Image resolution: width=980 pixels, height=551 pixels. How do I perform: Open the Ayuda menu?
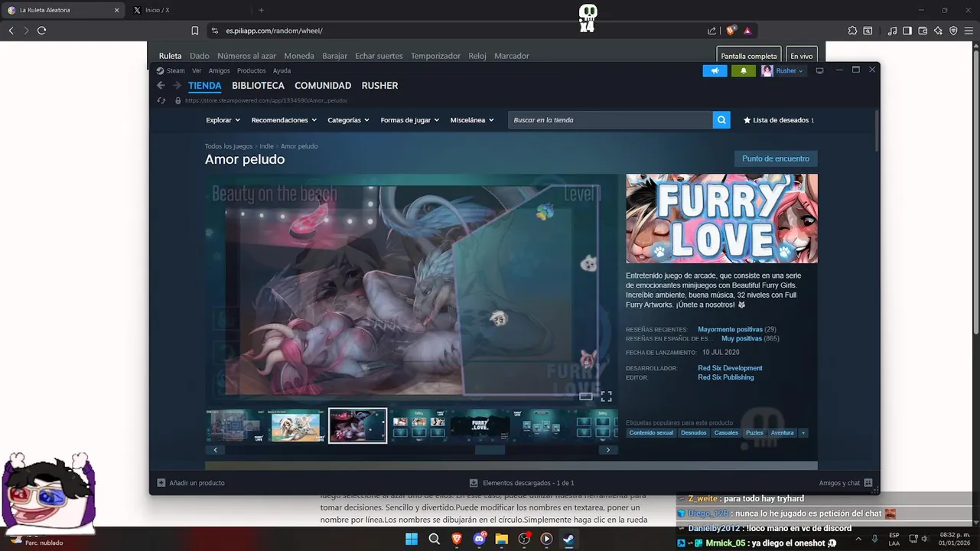coord(282,70)
